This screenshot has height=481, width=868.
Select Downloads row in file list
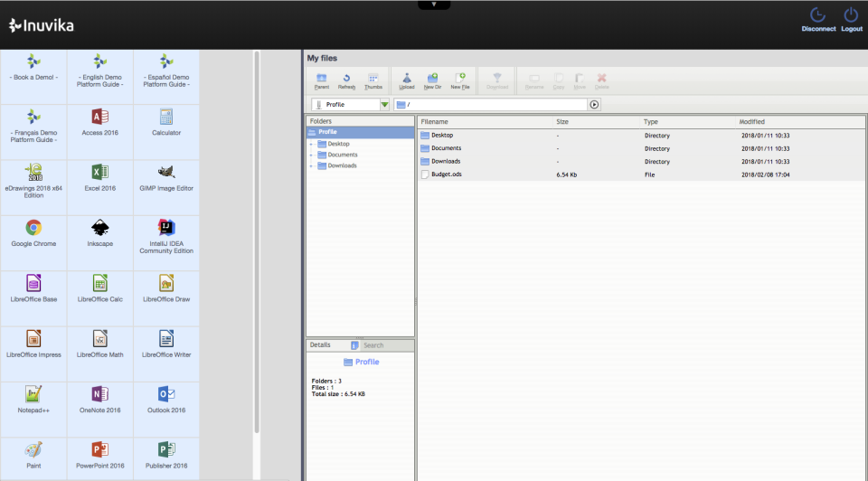(641, 162)
